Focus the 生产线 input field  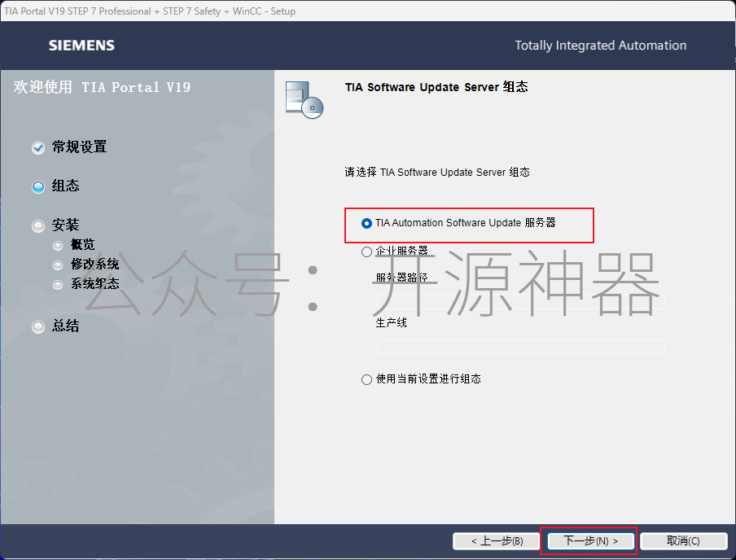pos(521,347)
